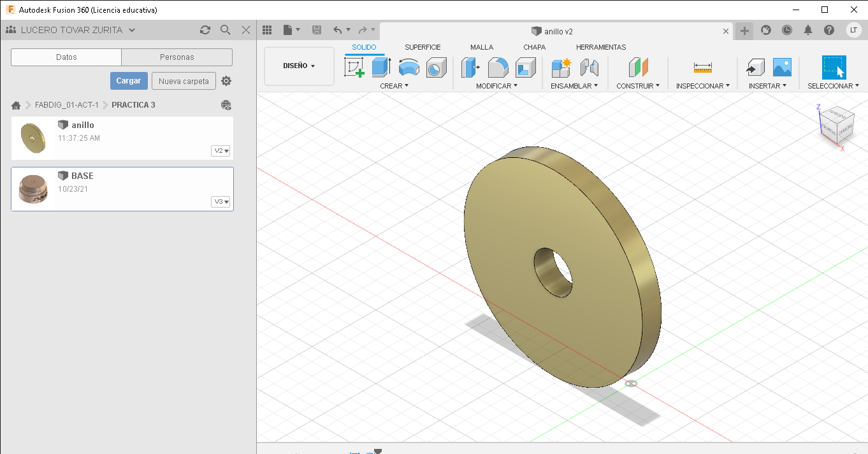The width and height of the screenshot is (868, 454).
Task: Expand the INSPECCIONAR menu
Action: [703, 85]
